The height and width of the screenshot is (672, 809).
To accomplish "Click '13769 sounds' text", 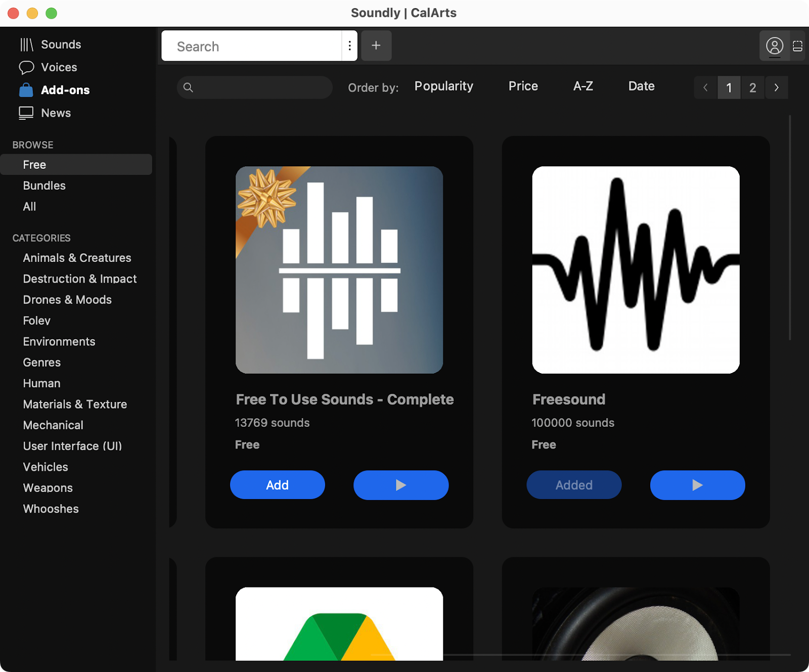I will tap(272, 423).
